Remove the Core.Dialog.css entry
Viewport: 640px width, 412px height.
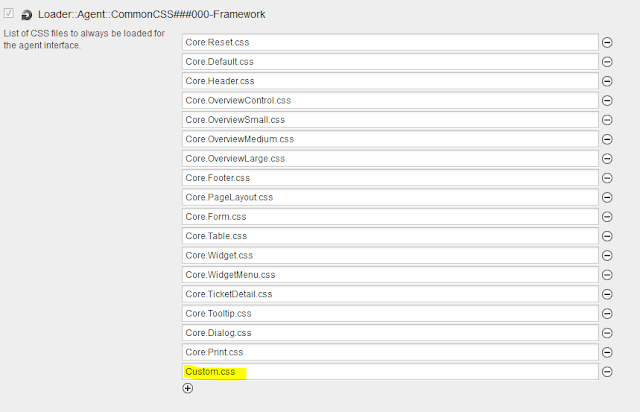click(x=607, y=333)
